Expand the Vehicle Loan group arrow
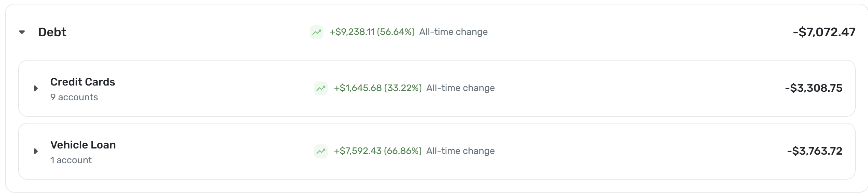 (36, 151)
